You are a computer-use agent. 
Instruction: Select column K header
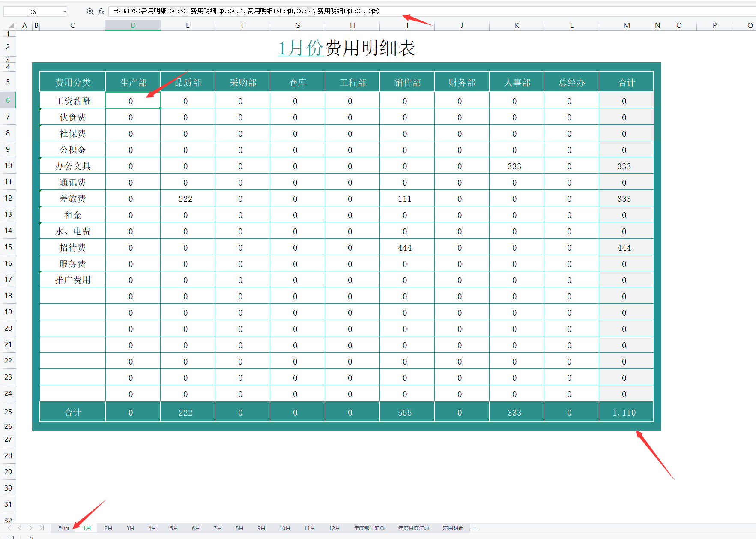click(x=517, y=25)
